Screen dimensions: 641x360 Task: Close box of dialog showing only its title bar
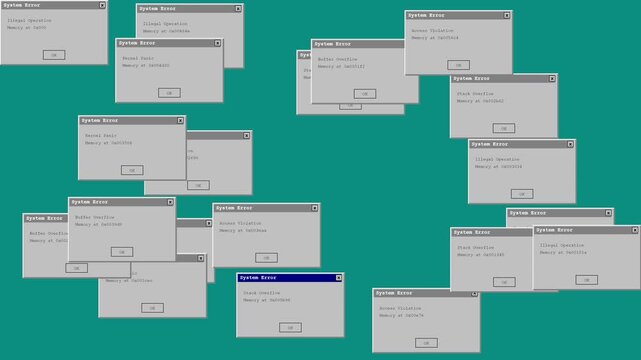608,213
